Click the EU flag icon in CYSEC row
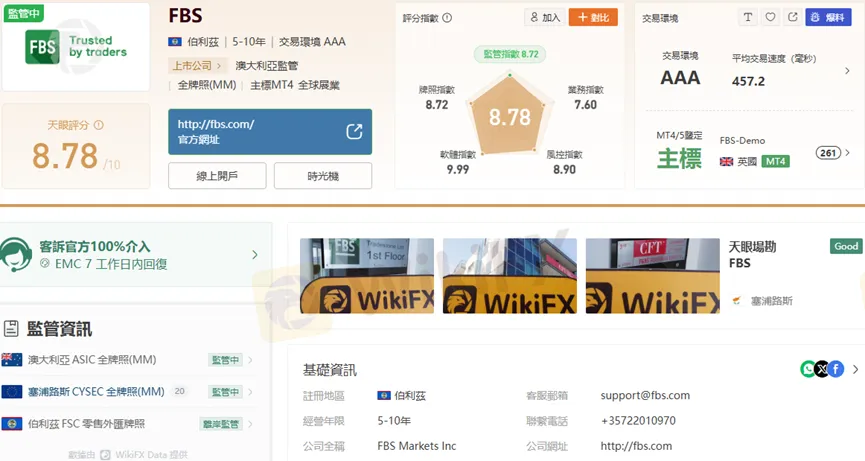 12,392
